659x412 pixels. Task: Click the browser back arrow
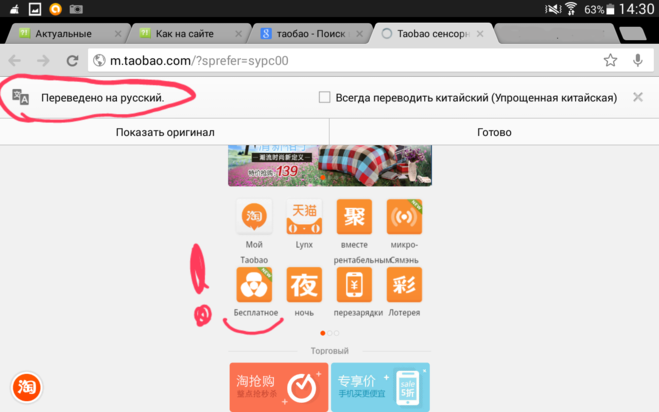(x=15, y=61)
